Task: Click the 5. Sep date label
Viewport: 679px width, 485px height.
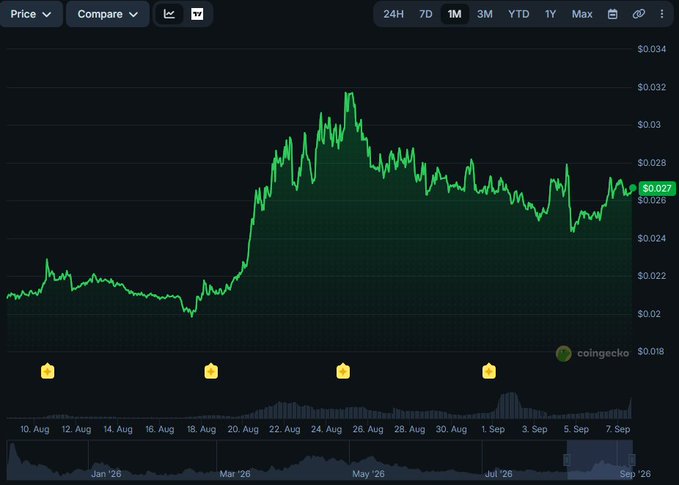Action: 576,429
